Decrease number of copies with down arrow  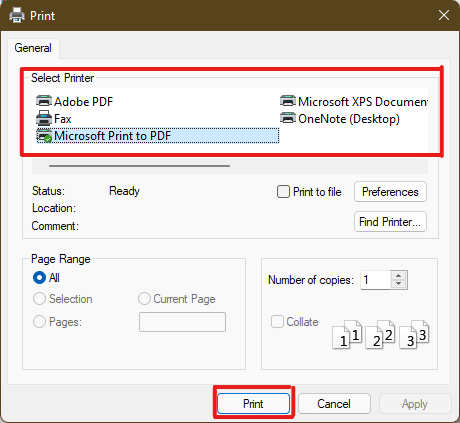(399, 284)
